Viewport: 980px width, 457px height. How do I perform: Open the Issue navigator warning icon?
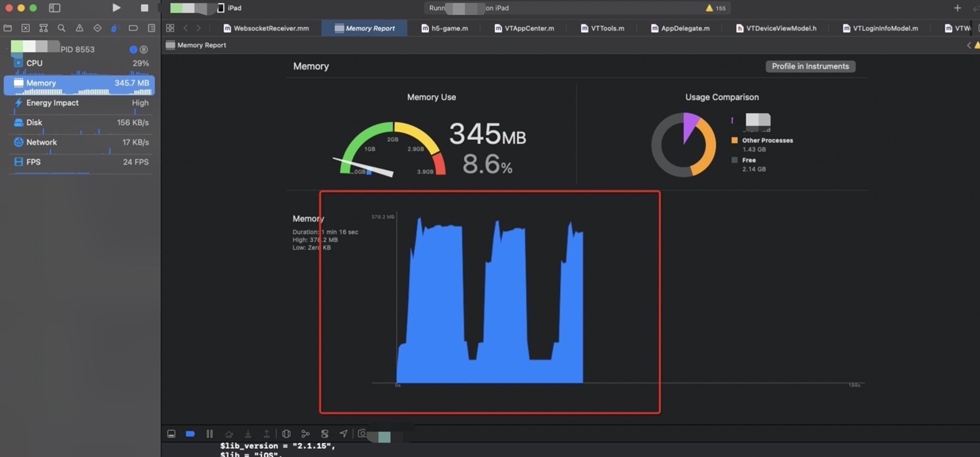tap(80, 28)
